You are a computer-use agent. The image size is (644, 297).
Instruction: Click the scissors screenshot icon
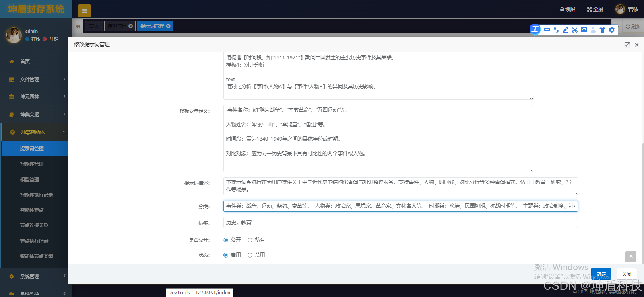coord(575,30)
